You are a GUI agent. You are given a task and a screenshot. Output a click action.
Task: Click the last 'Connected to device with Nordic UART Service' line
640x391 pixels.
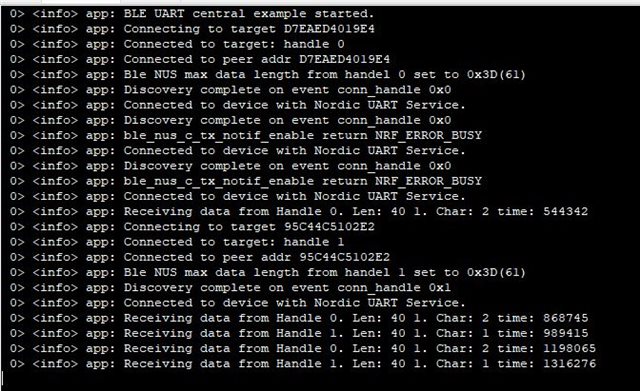pyautogui.click(x=238, y=303)
